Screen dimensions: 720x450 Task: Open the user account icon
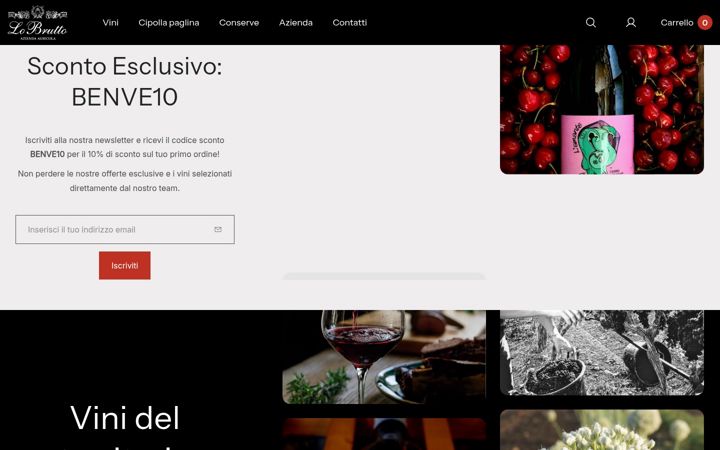[x=630, y=22]
